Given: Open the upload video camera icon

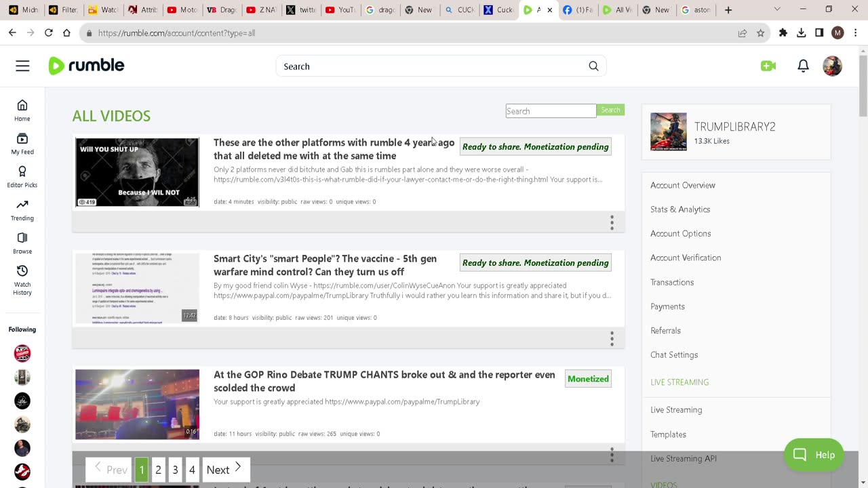Looking at the screenshot, I should 768,66.
